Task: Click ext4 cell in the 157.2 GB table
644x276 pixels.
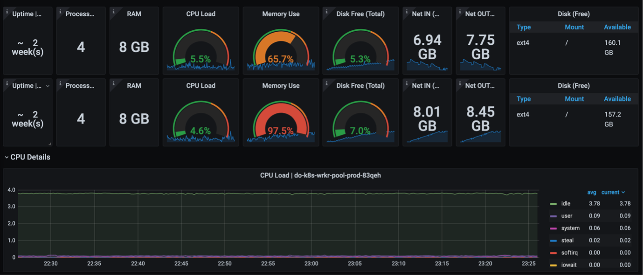Action: (523, 115)
